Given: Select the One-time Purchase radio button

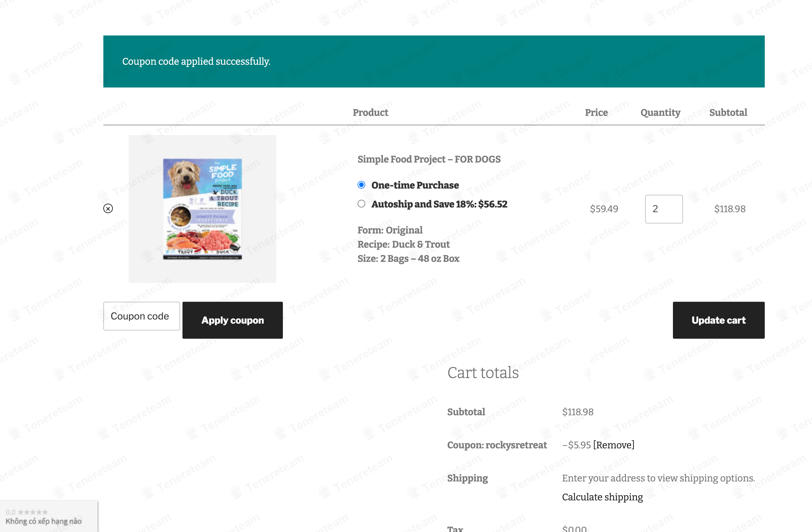Looking at the screenshot, I should coord(361,185).
